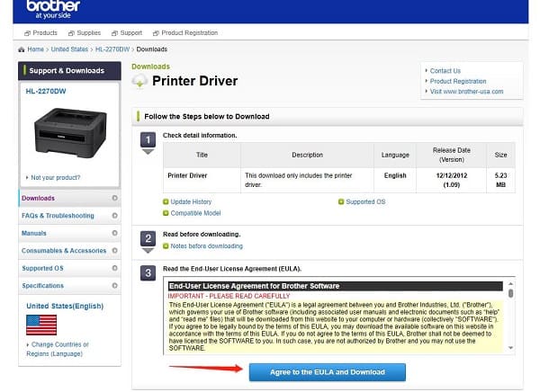The height and width of the screenshot is (392, 540).
Task: Expand Update History section
Action: pos(191,202)
